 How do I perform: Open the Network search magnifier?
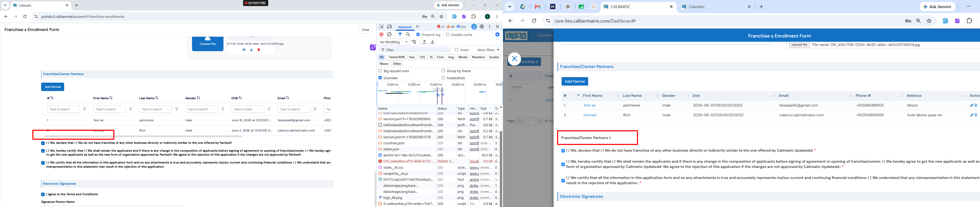408,35
